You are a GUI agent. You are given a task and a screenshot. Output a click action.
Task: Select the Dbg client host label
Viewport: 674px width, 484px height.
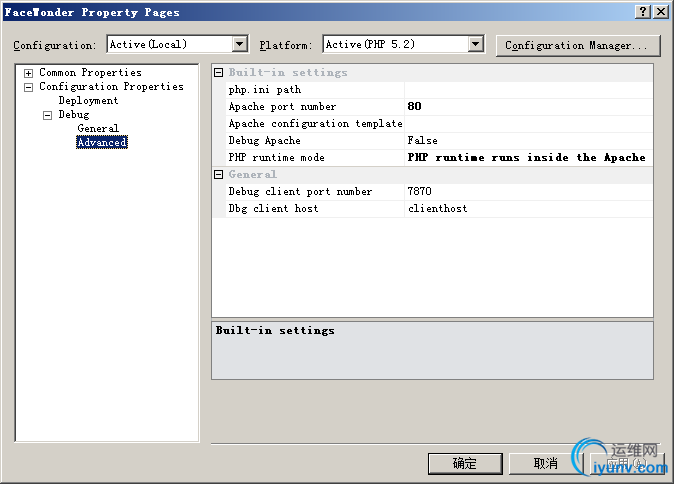click(x=273, y=208)
